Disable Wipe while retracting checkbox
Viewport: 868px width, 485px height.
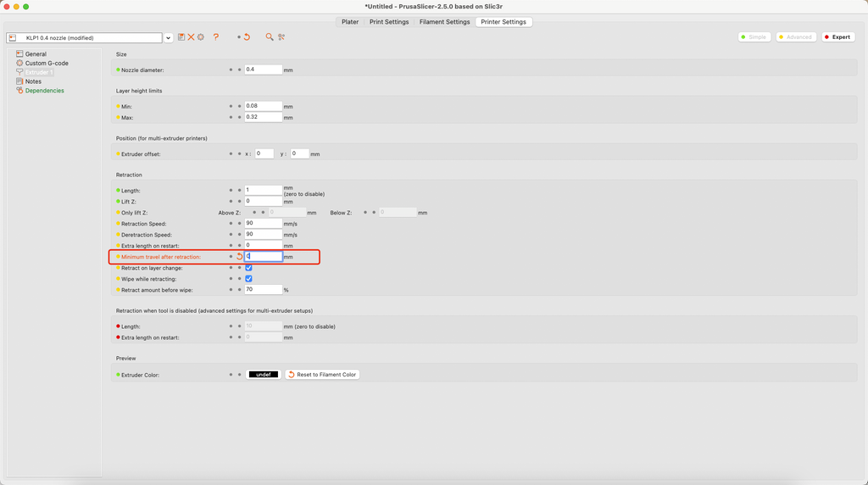pos(248,279)
